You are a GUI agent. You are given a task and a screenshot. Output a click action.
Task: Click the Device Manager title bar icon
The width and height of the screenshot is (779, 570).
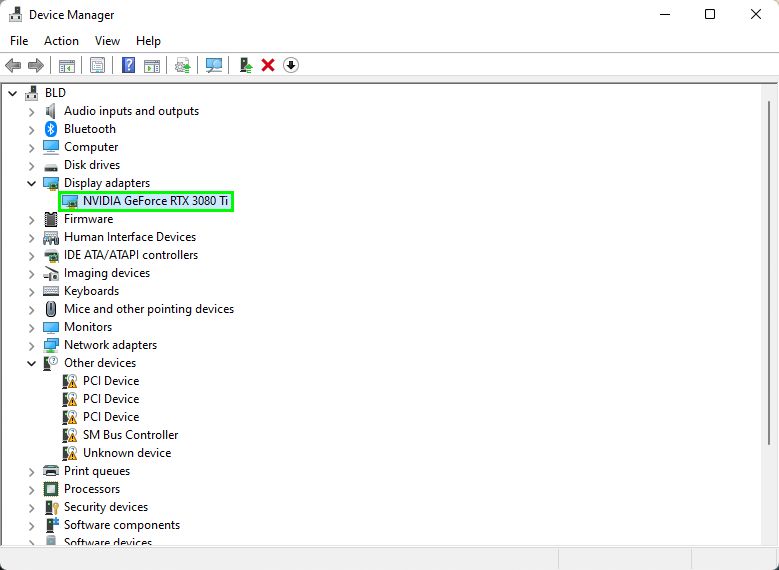[15, 14]
